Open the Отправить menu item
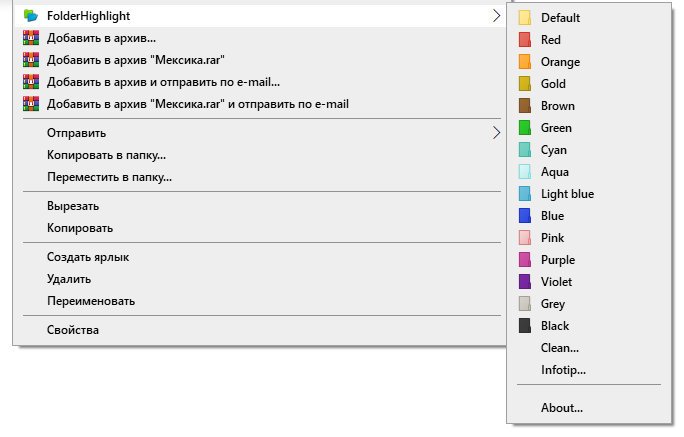This screenshot has height=437, width=684. (260, 133)
